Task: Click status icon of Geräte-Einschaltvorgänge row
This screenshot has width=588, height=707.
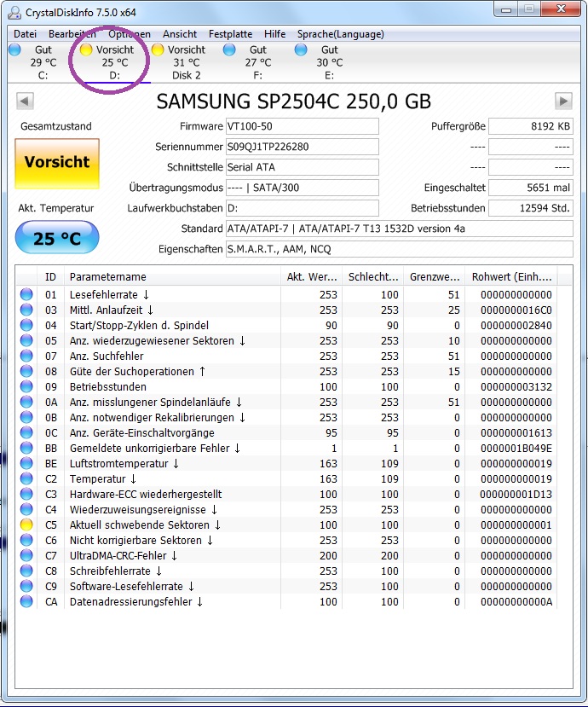Action: click(26, 432)
